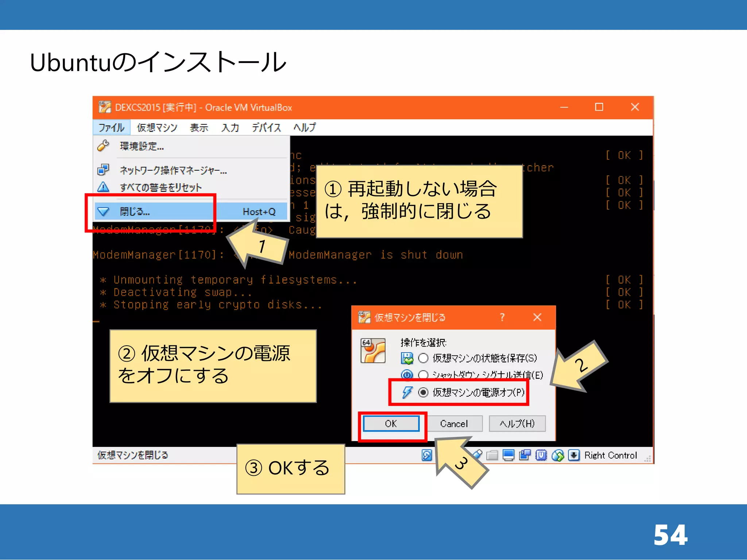Click the 64-bit VM icon in dialog
747x560 pixels.
(373, 350)
